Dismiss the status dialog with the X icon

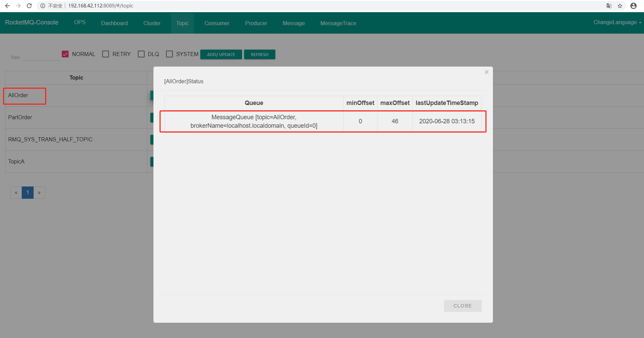[486, 72]
